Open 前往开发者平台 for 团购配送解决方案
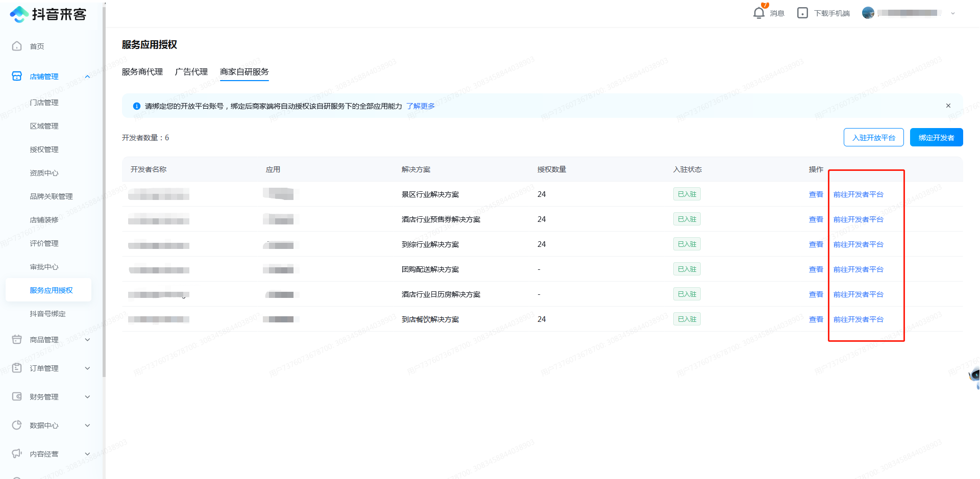Image resolution: width=980 pixels, height=479 pixels. [x=858, y=269]
